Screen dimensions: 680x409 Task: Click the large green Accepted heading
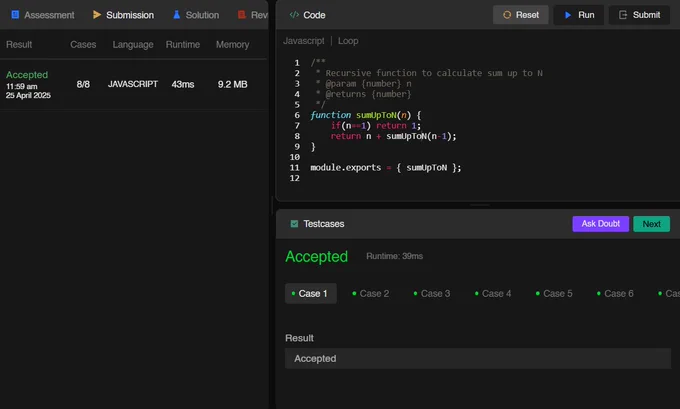pyautogui.click(x=317, y=256)
